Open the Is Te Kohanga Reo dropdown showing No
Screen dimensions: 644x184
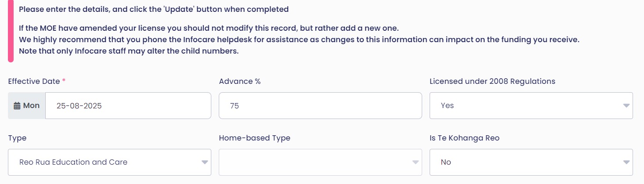(x=525, y=162)
